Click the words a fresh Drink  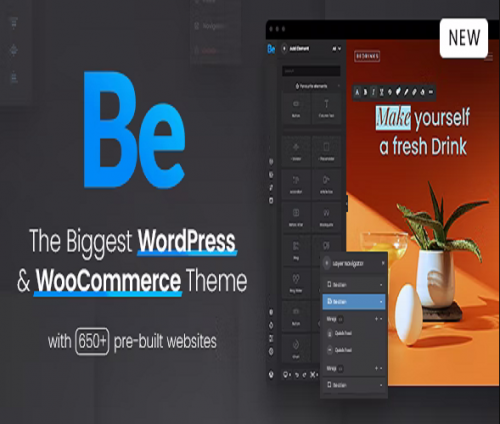pyautogui.click(x=423, y=147)
